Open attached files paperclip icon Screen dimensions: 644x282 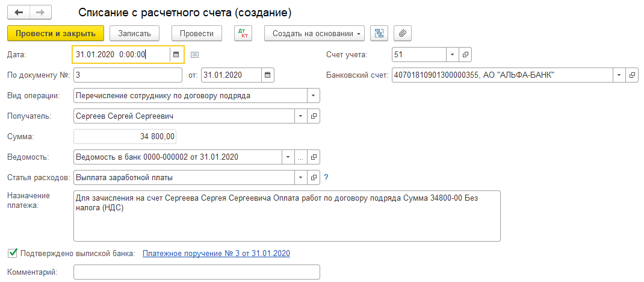401,33
